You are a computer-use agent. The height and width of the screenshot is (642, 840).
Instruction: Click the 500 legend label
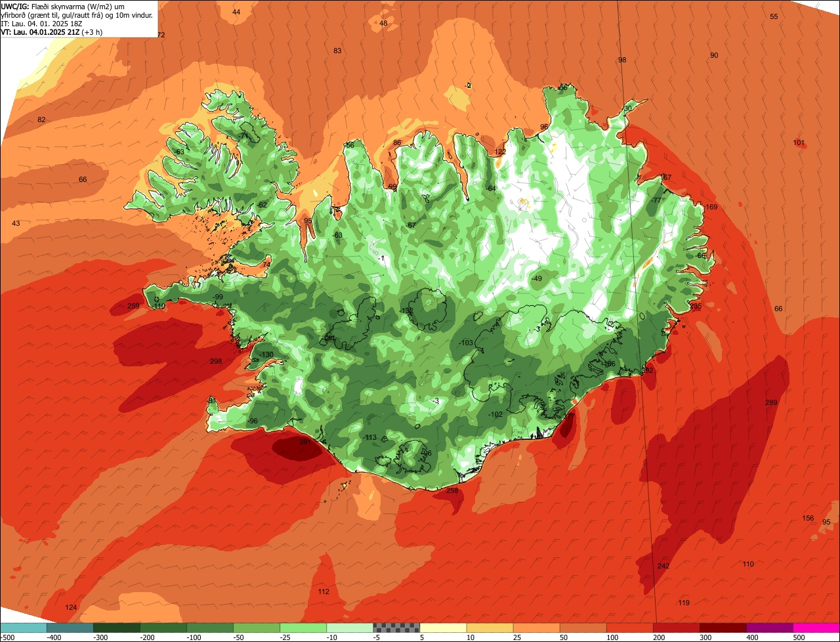799,637
